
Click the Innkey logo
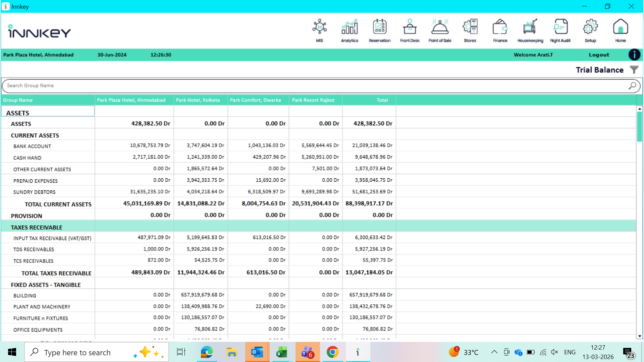39,32
